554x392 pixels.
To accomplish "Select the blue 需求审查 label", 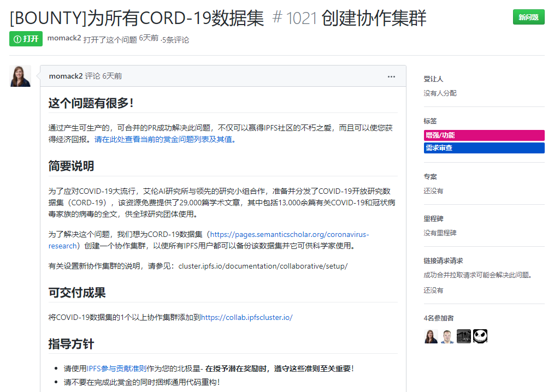I will [484, 148].
